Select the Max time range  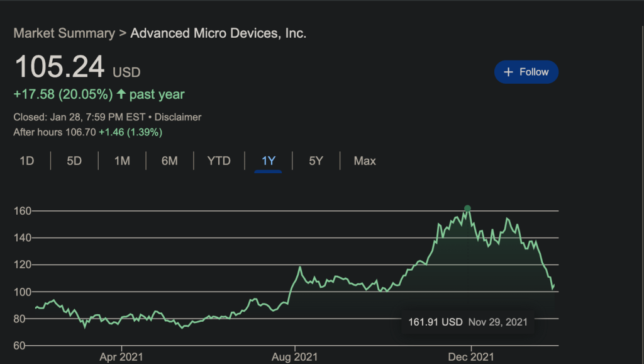click(x=364, y=161)
